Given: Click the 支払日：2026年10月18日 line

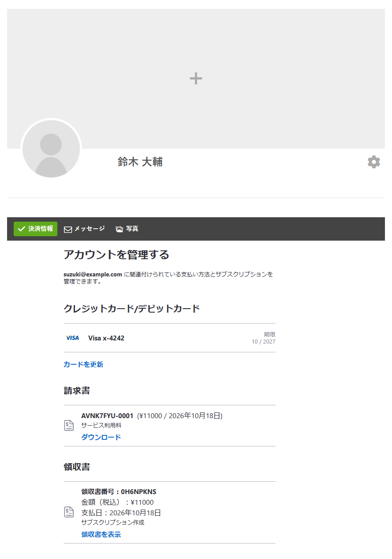Looking at the screenshot, I should [121, 513].
